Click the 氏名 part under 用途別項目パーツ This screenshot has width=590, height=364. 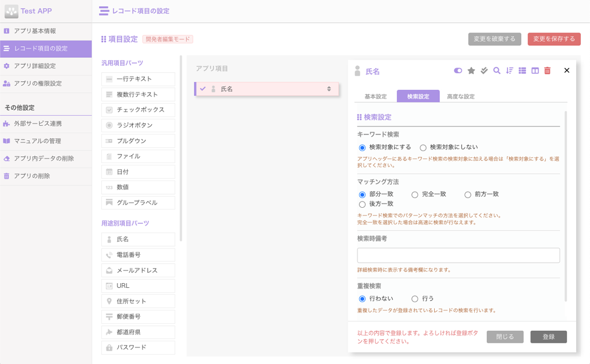[x=138, y=239]
